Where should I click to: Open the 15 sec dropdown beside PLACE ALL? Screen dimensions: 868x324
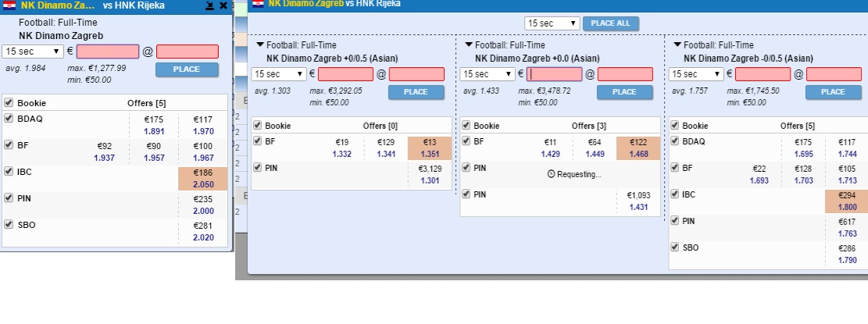click(551, 23)
